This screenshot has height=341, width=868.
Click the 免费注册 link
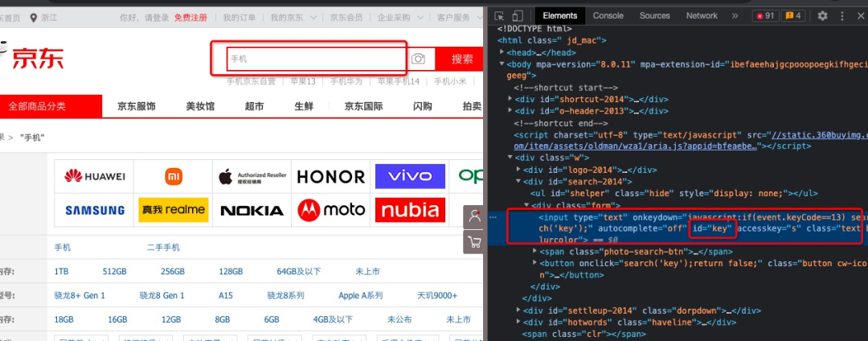pyautogui.click(x=190, y=18)
